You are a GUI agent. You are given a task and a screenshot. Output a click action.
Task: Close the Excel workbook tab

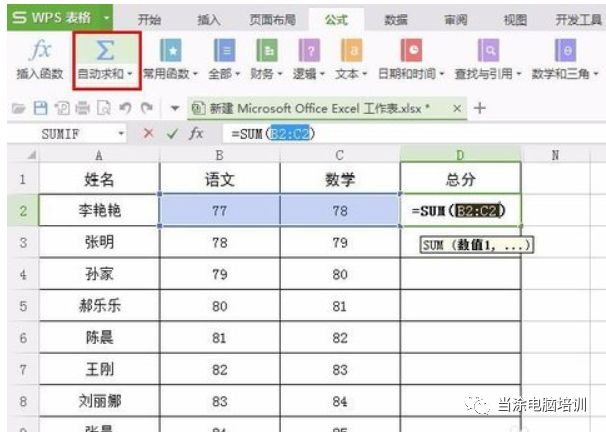pos(457,109)
